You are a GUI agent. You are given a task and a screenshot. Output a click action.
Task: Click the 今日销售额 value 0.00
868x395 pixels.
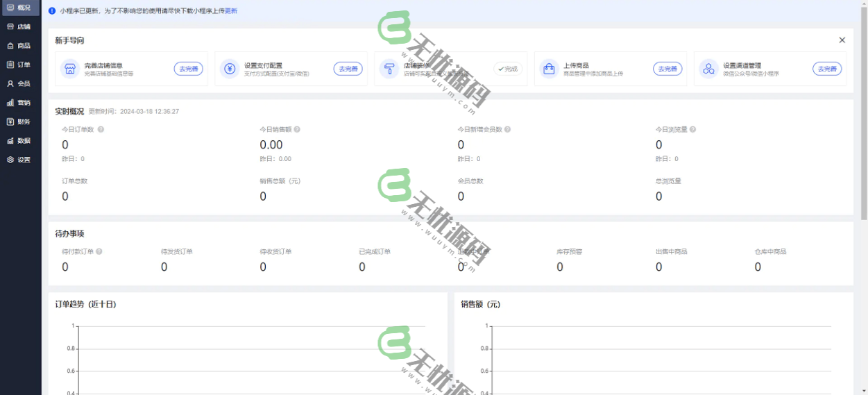[271, 145]
